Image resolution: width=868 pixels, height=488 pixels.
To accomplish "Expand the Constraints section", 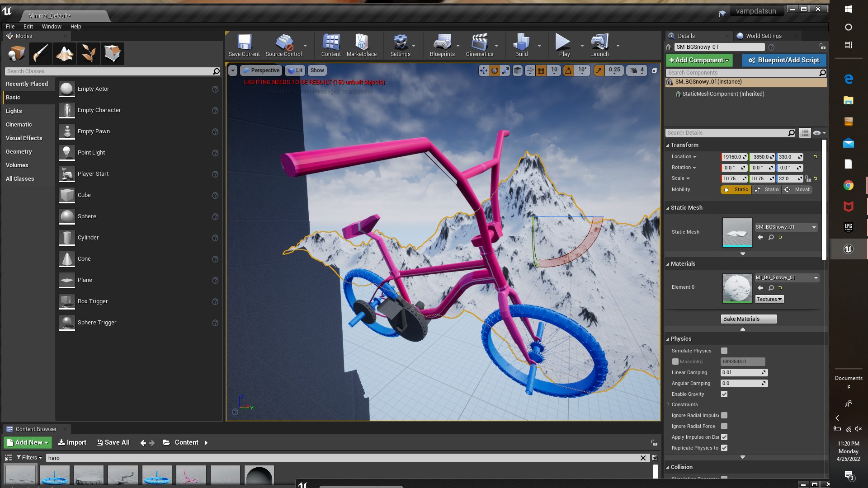I will (x=668, y=404).
